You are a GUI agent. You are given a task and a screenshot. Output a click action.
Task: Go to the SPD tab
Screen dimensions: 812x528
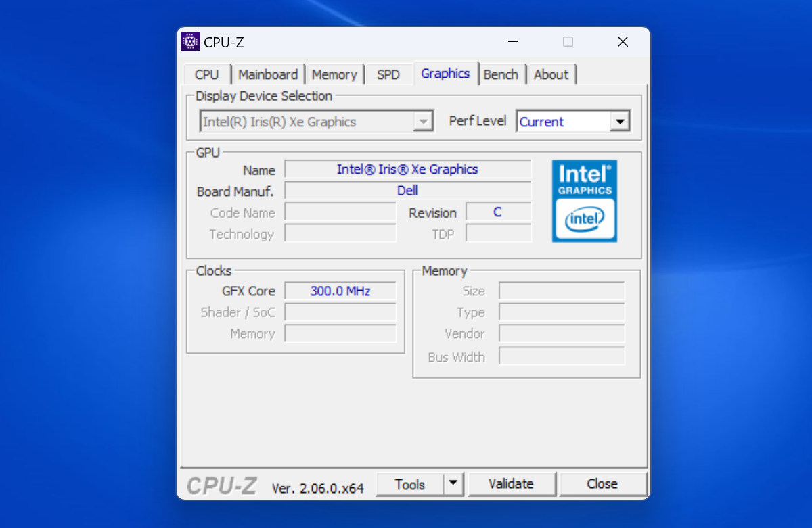(388, 74)
